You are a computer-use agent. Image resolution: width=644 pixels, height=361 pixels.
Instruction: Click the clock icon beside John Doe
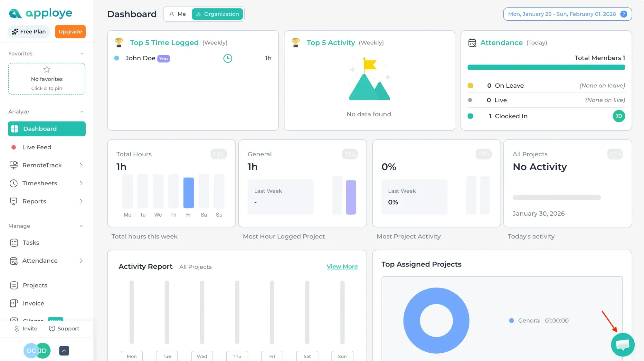click(228, 58)
